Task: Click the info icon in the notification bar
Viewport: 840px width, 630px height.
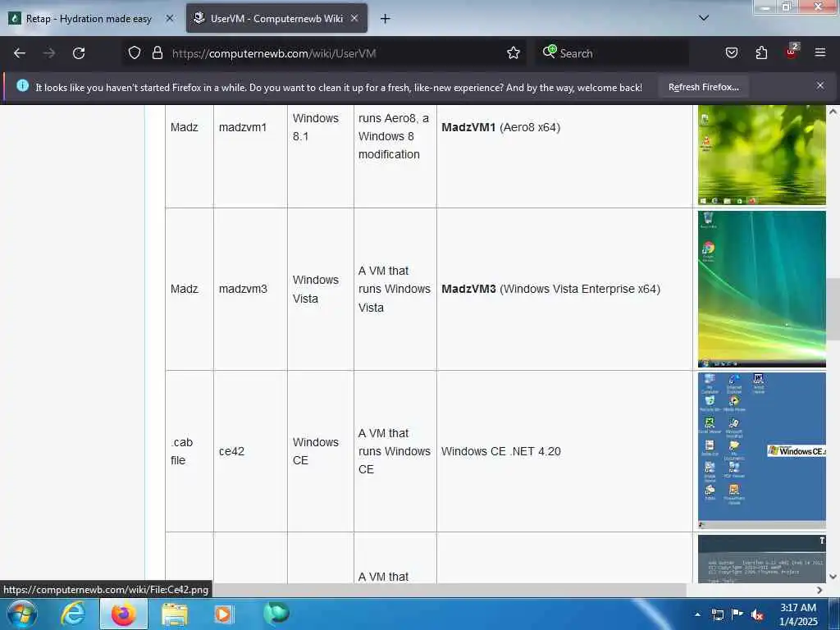Action: click(22, 85)
